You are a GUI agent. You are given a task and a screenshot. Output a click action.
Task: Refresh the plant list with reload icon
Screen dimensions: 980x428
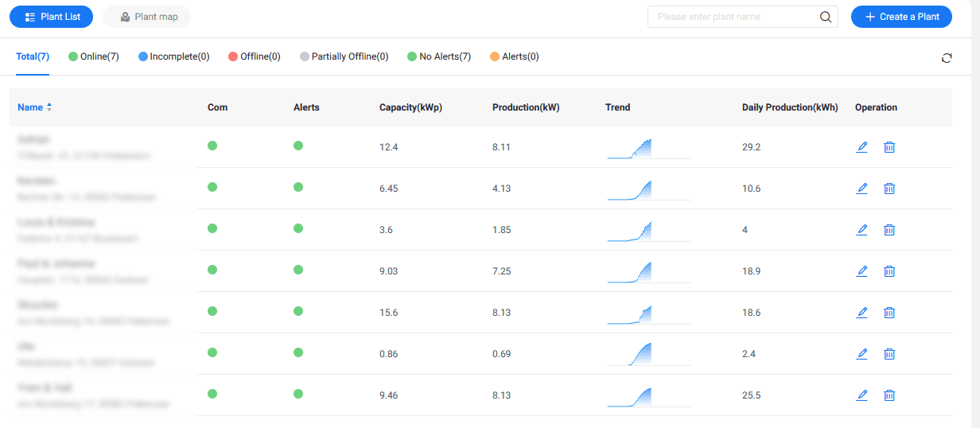pyautogui.click(x=947, y=58)
